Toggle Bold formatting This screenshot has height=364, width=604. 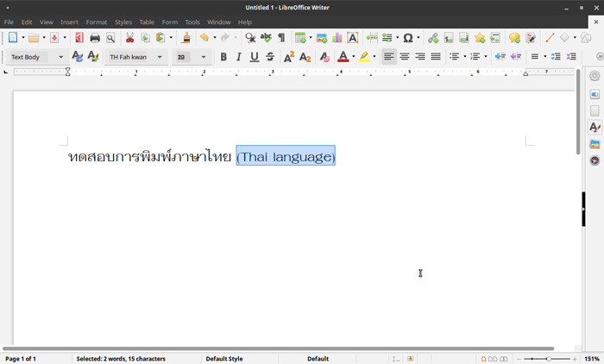click(x=223, y=57)
